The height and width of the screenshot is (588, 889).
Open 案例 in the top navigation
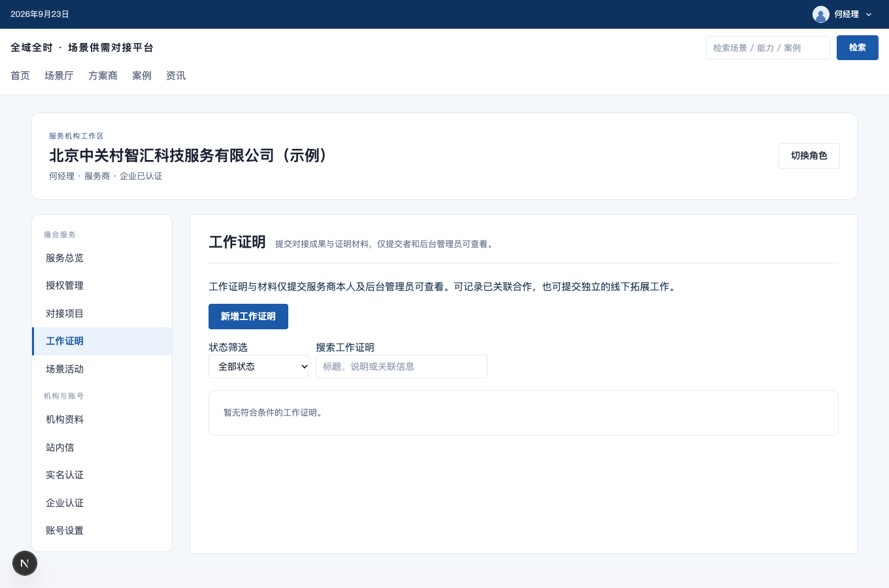(x=142, y=76)
